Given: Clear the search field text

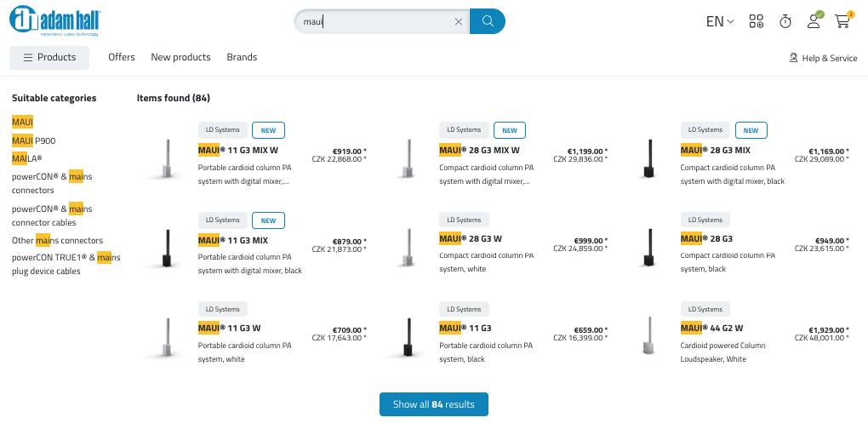Looking at the screenshot, I should click(x=459, y=22).
